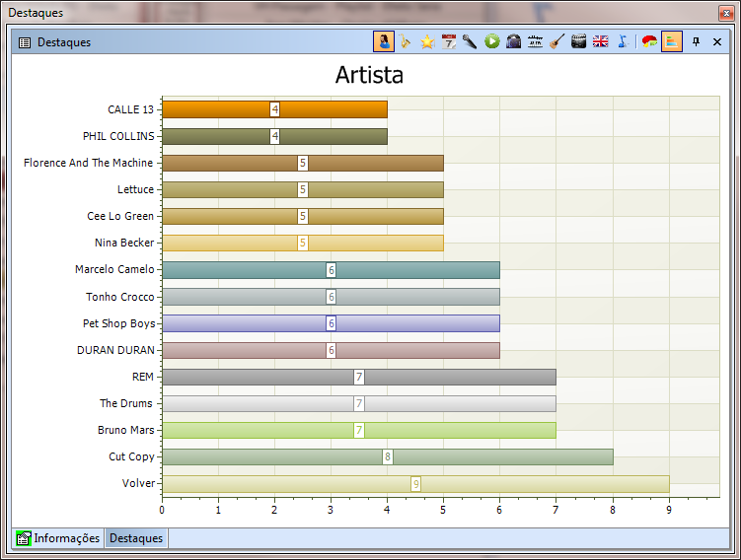Screen dimensions: 741x560
Task: Select the acoustic guitar icon
Action: click(556, 41)
